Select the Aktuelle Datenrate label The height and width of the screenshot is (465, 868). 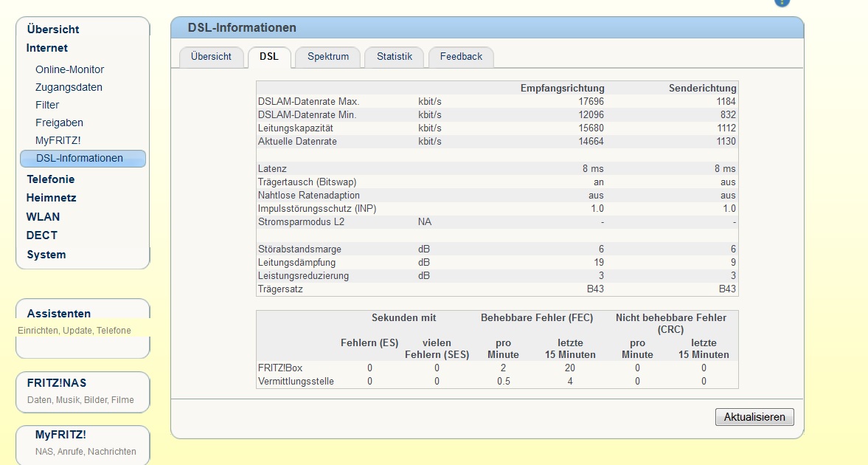click(x=297, y=141)
